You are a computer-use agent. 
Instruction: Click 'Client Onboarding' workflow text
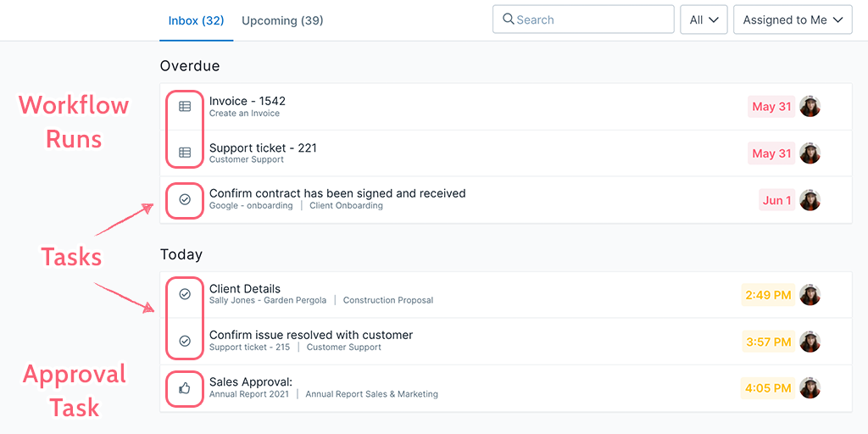346,206
